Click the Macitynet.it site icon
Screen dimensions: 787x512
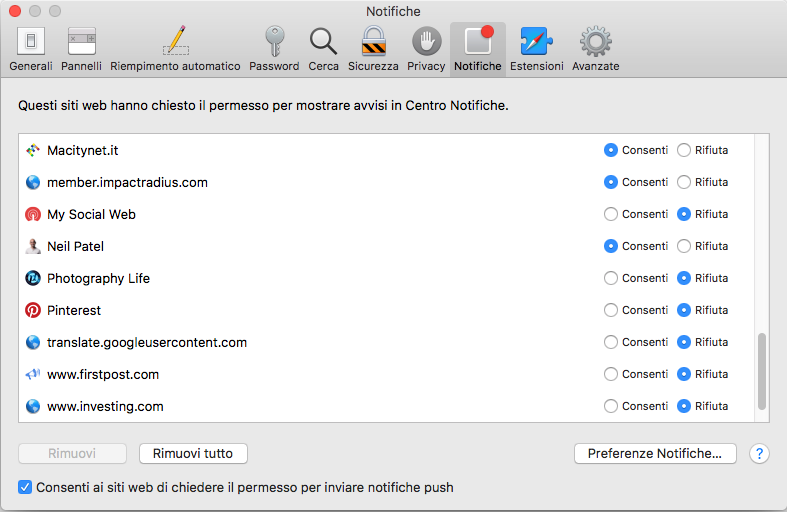click(33, 150)
